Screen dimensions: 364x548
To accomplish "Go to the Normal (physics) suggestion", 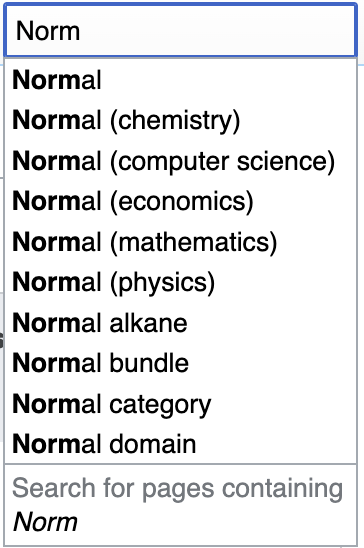I will point(181,283).
